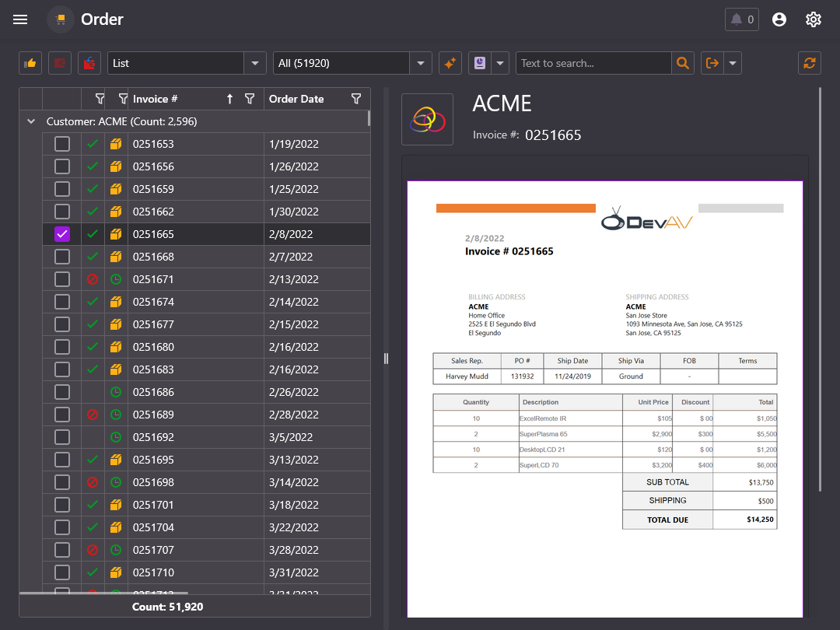Collapse the Customer: ACME group
The width and height of the screenshot is (840, 630).
coord(31,121)
